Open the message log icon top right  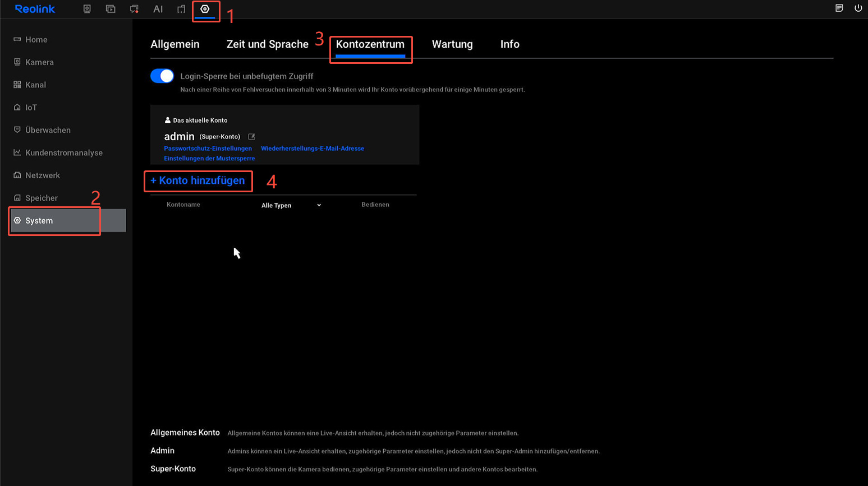(x=839, y=8)
